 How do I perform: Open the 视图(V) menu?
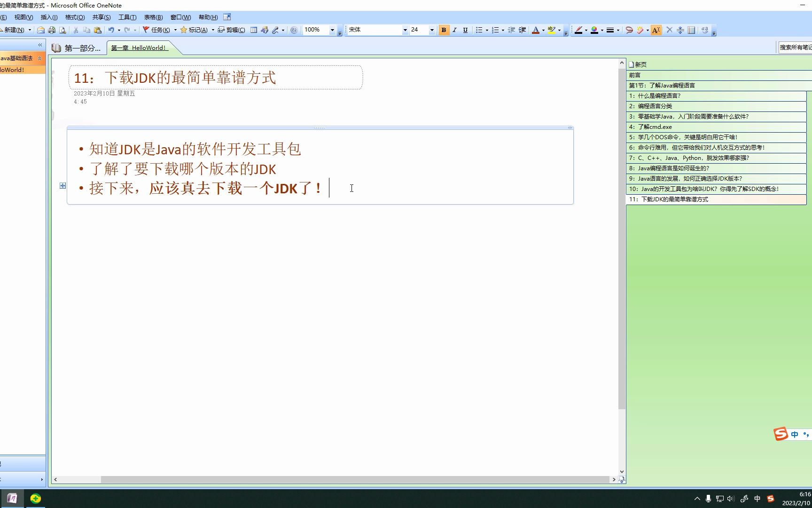[x=23, y=17]
